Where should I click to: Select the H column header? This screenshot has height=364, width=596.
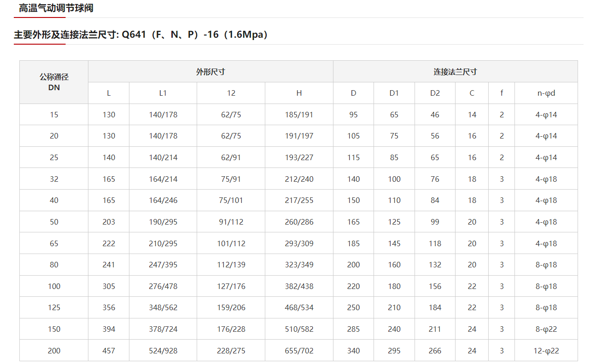pyautogui.click(x=299, y=93)
